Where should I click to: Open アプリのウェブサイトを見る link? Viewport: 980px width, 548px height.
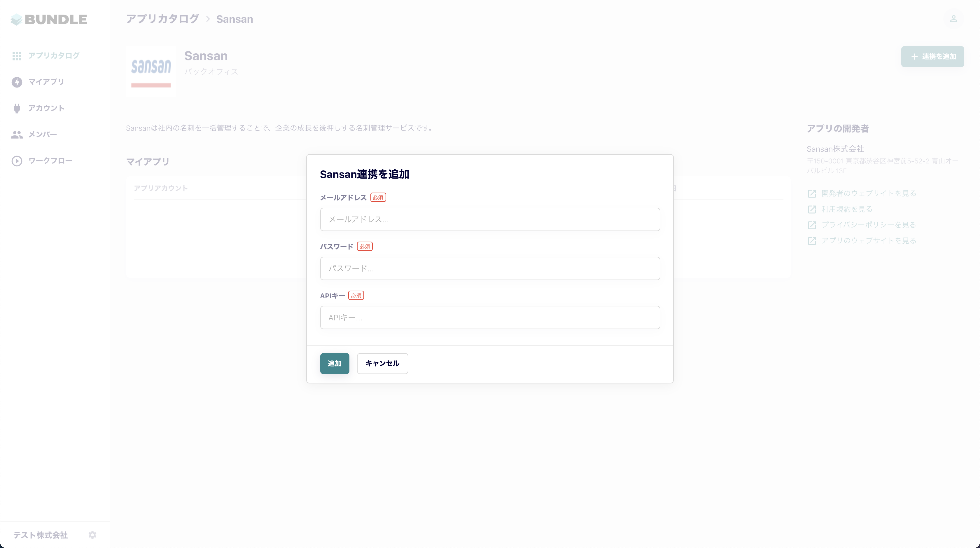[x=869, y=240]
